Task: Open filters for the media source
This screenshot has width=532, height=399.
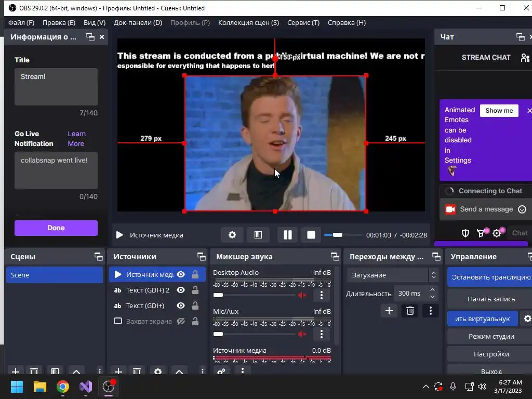Action: pyautogui.click(x=258, y=235)
